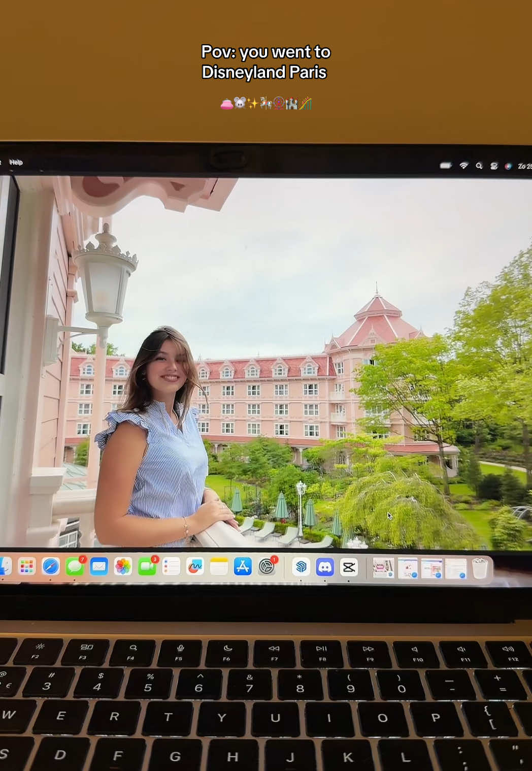Open the FaceTime app with badge
This screenshot has width=532, height=771.
[146, 568]
